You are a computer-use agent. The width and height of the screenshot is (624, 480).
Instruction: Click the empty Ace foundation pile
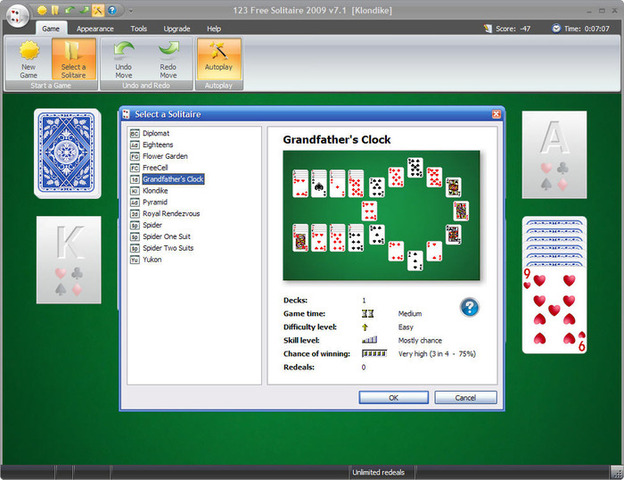tap(554, 154)
